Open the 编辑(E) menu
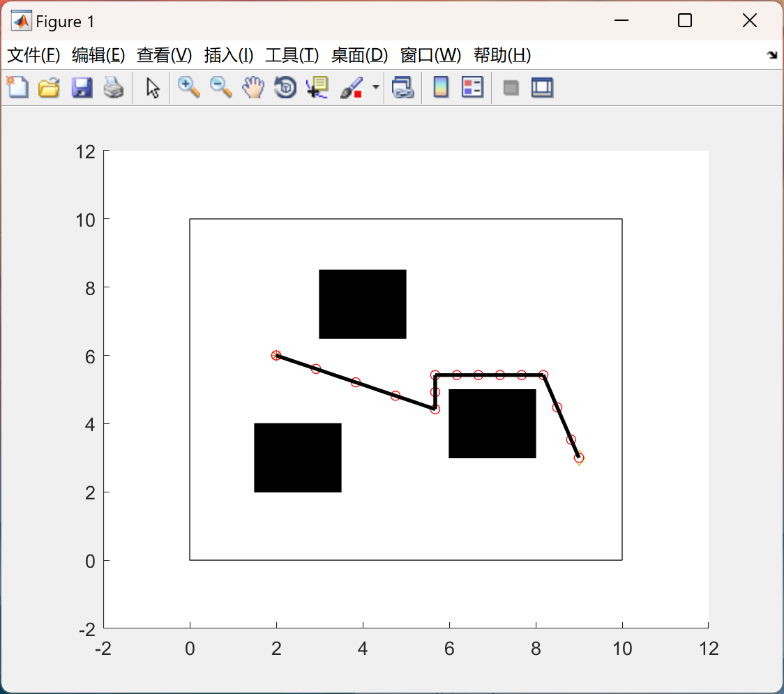Image resolution: width=784 pixels, height=694 pixels. pyautogui.click(x=98, y=55)
